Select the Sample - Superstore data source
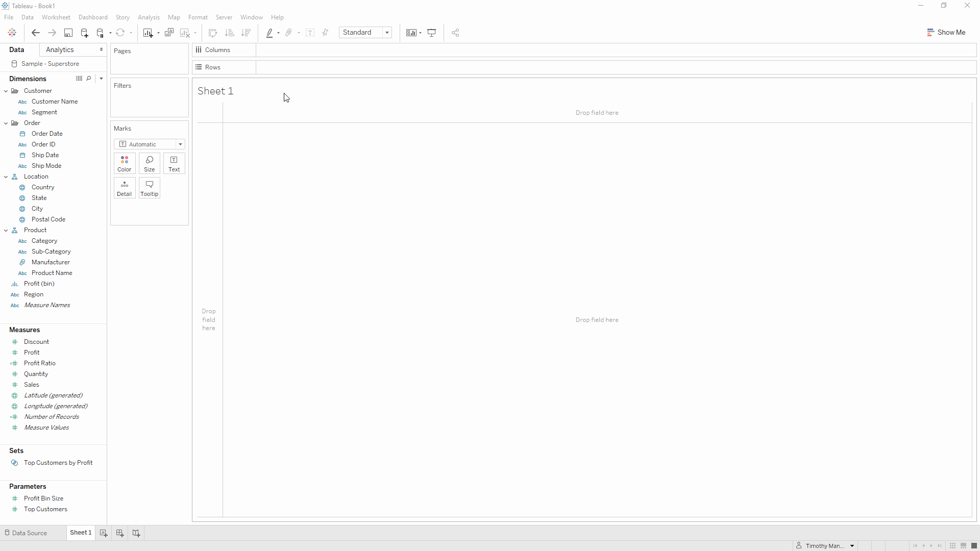 [x=50, y=64]
